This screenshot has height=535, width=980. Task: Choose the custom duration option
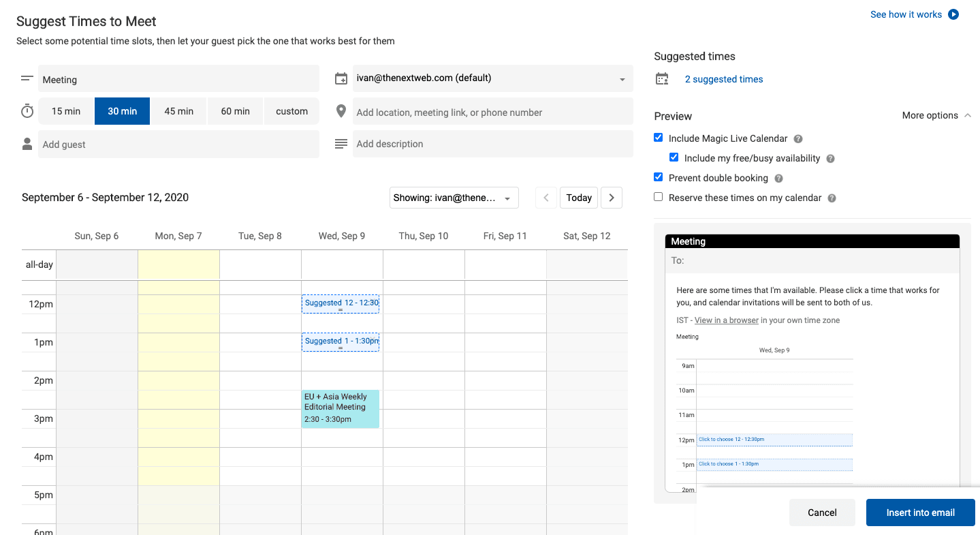coord(291,111)
